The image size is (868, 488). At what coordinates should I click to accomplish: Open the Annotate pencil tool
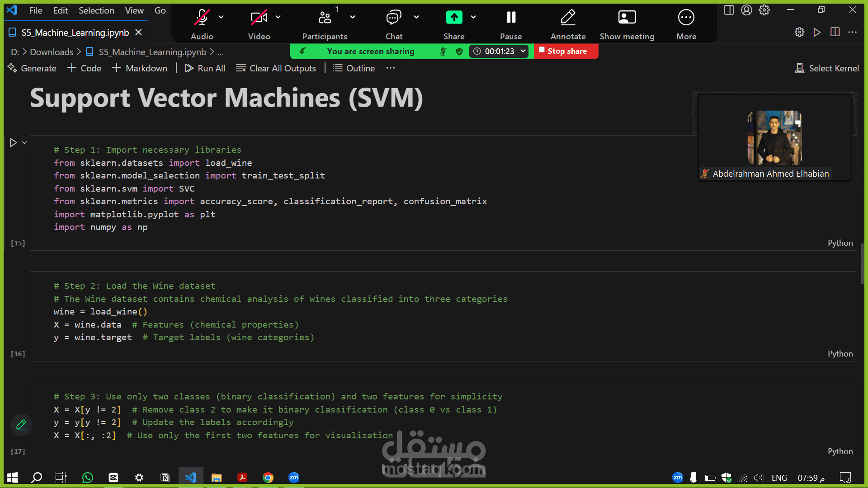(x=568, y=18)
